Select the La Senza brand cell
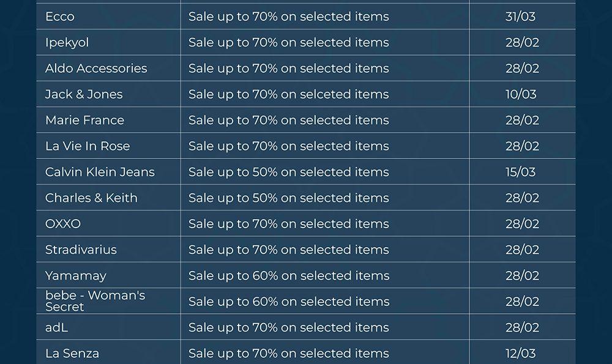Image resolution: width=612 pixels, height=364 pixels. tap(72, 354)
